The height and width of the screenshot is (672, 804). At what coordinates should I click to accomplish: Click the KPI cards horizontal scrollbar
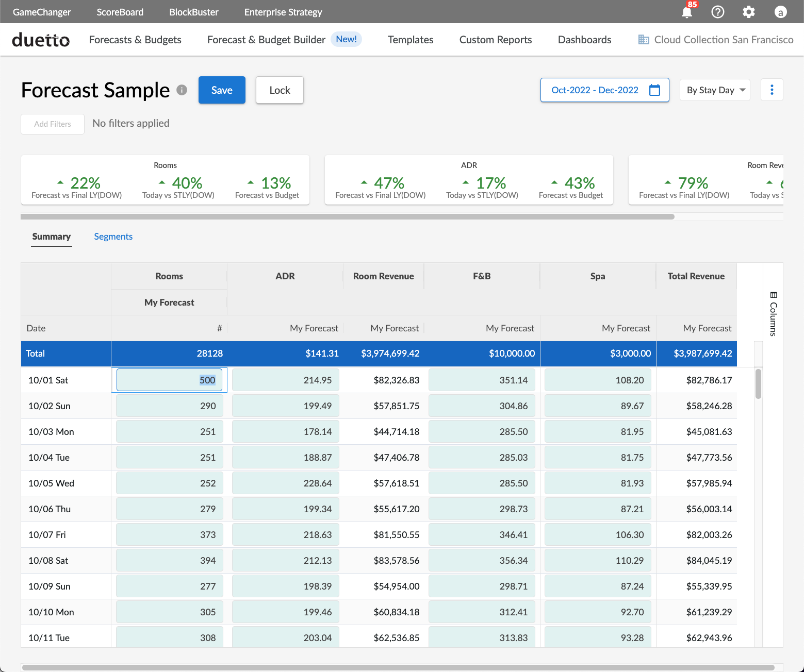[x=347, y=217]
